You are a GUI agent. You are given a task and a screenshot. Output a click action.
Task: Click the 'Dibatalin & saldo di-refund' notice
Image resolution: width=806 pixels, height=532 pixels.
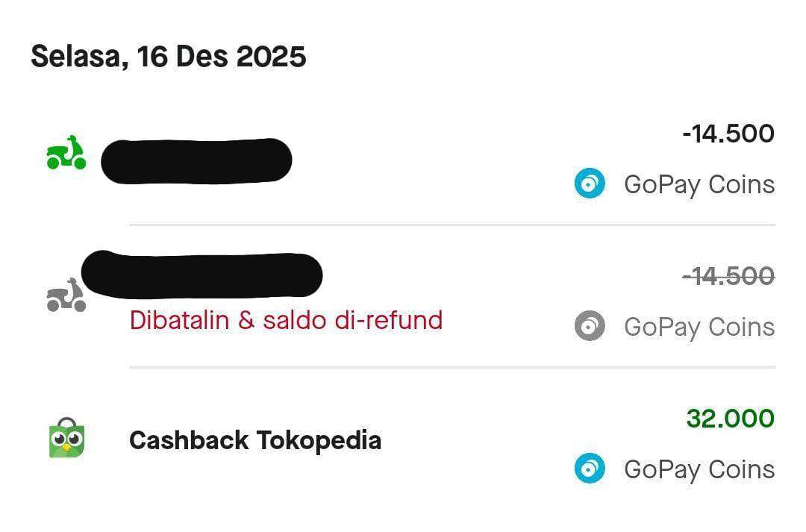(286, 320)
